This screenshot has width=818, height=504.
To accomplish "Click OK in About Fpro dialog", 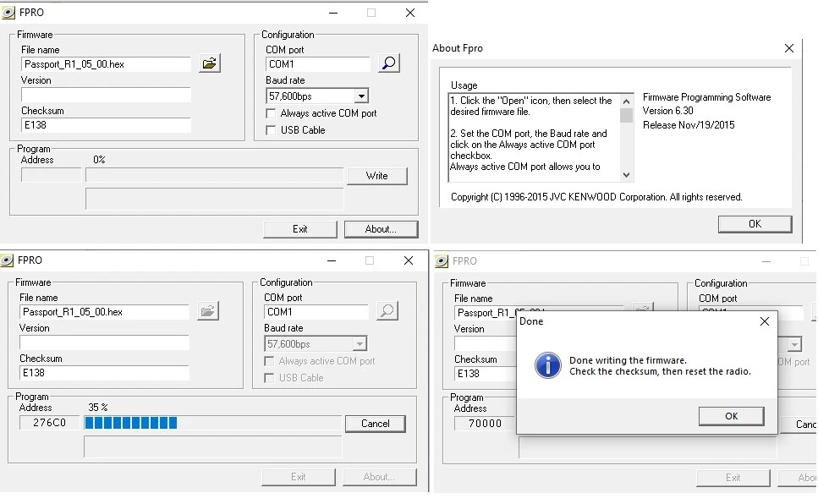I will [x=755, y=224].
